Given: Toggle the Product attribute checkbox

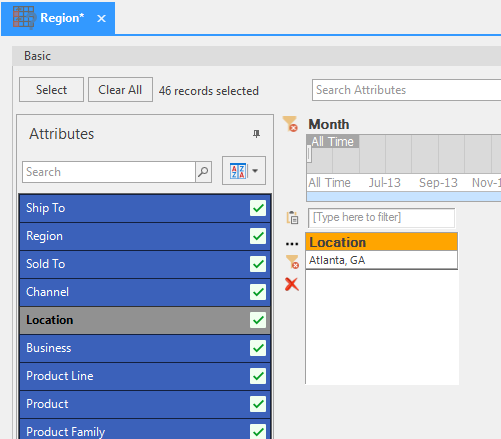Looking at the screenshot, I should click(258, 404).
